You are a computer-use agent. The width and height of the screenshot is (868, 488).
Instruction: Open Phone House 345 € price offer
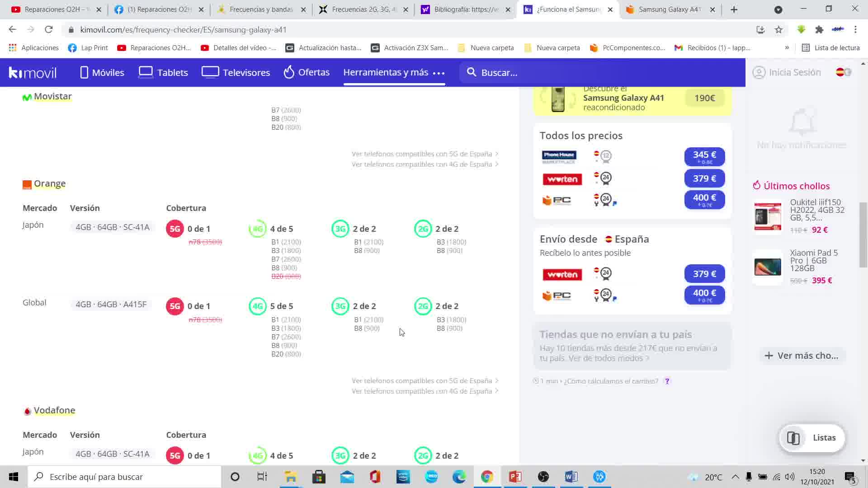point(704,157)
